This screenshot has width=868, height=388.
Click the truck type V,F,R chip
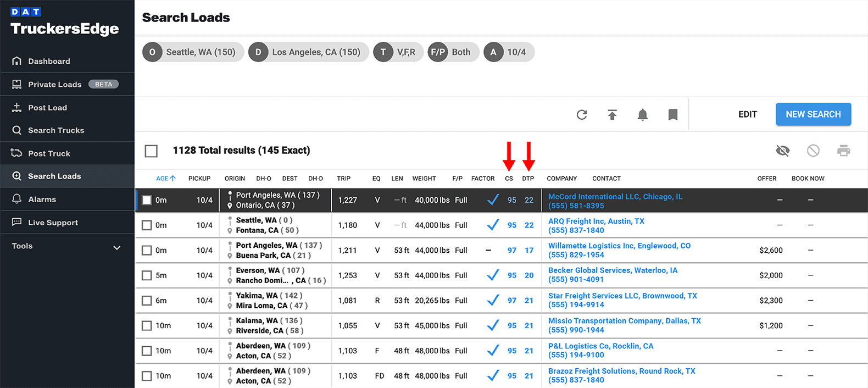pyautogui.click(x=398, y=52)
